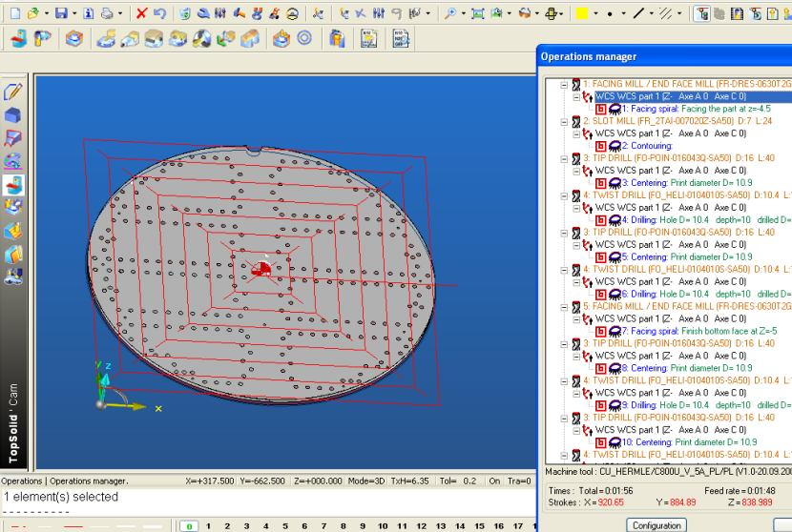Click the Save floppy disk icon
Viewport: 792px width, 532px height.
coord(61,13)
